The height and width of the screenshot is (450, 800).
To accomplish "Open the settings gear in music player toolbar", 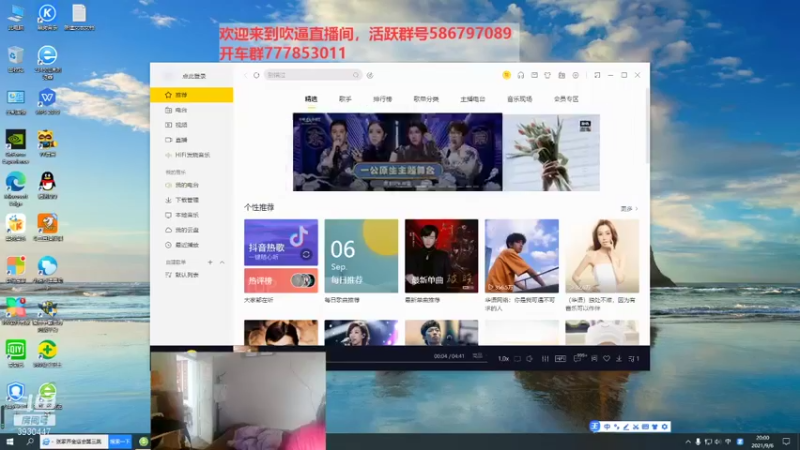I will (576, 75).
